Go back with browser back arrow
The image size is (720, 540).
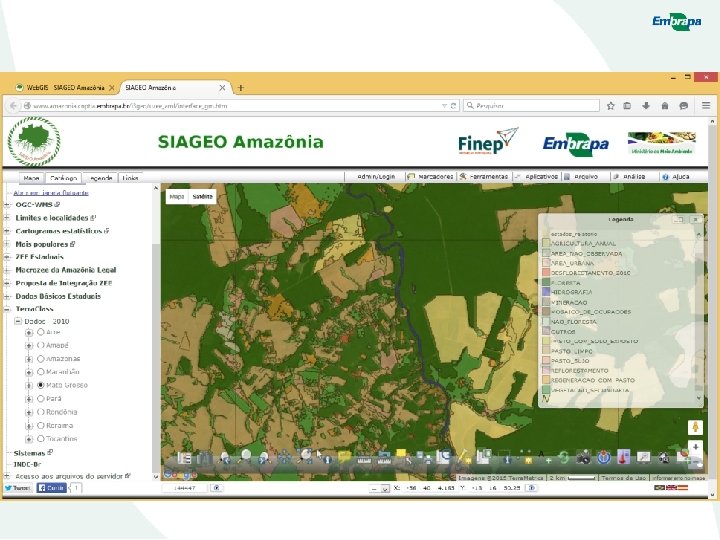[x=13, y=106]
